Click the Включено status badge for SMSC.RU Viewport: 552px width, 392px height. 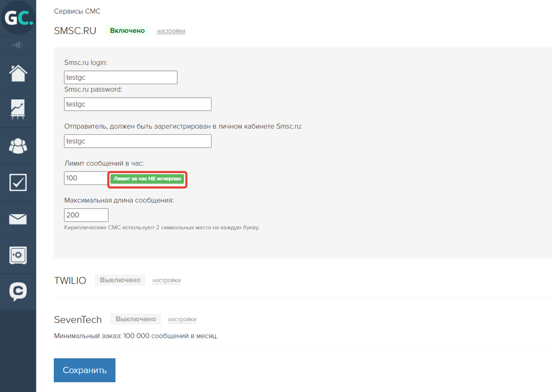[x=127, y=31]
